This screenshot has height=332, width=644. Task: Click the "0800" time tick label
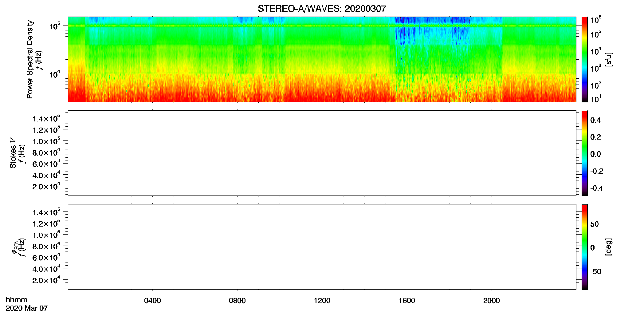coord(237,300)
